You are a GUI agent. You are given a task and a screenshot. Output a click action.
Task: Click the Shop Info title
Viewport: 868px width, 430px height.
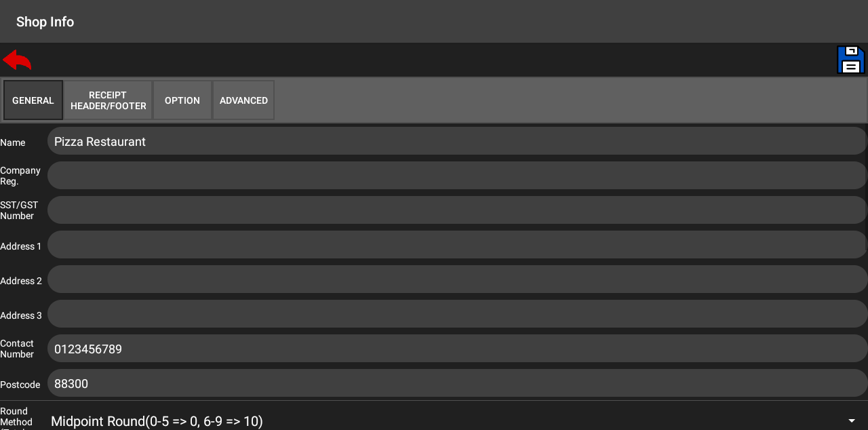45,22
